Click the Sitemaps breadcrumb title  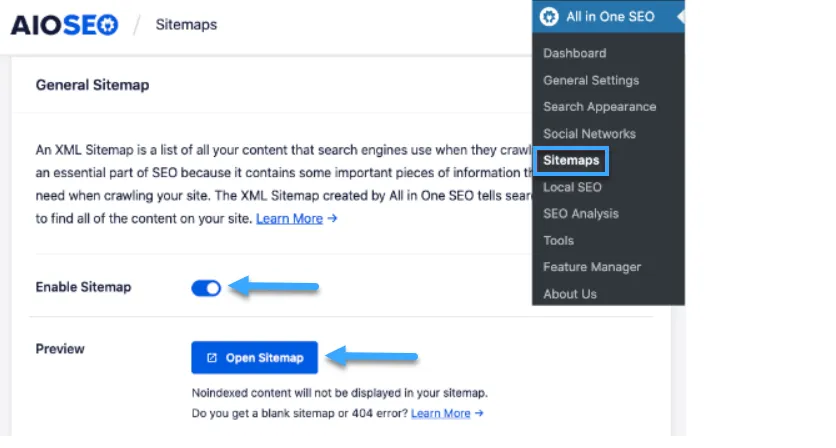coord(186,25)
